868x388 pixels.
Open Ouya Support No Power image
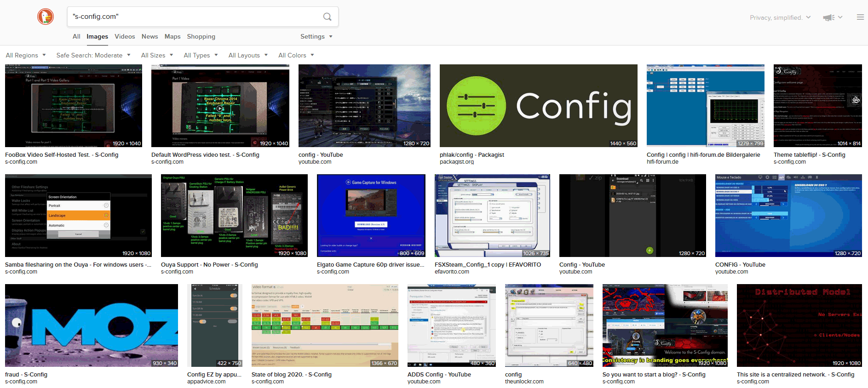coord(234,216)
